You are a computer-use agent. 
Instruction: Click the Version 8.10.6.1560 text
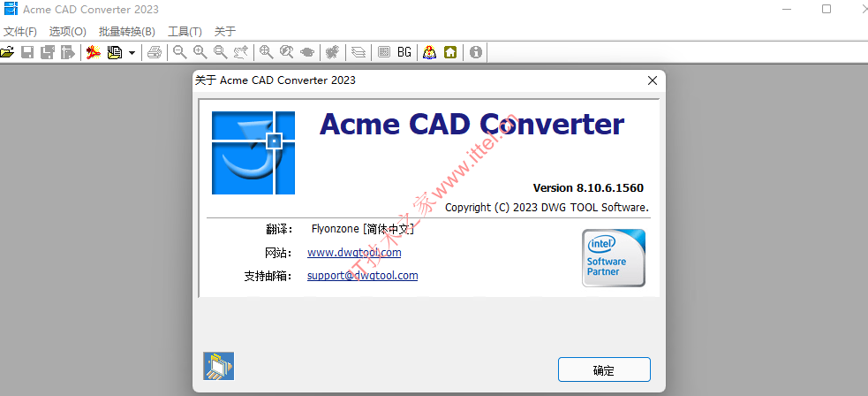(588, 187)
